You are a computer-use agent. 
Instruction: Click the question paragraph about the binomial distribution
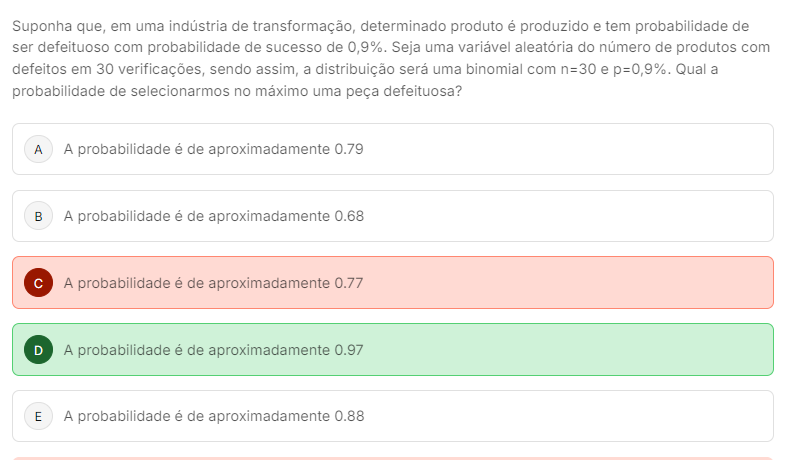tap(390, 58)
